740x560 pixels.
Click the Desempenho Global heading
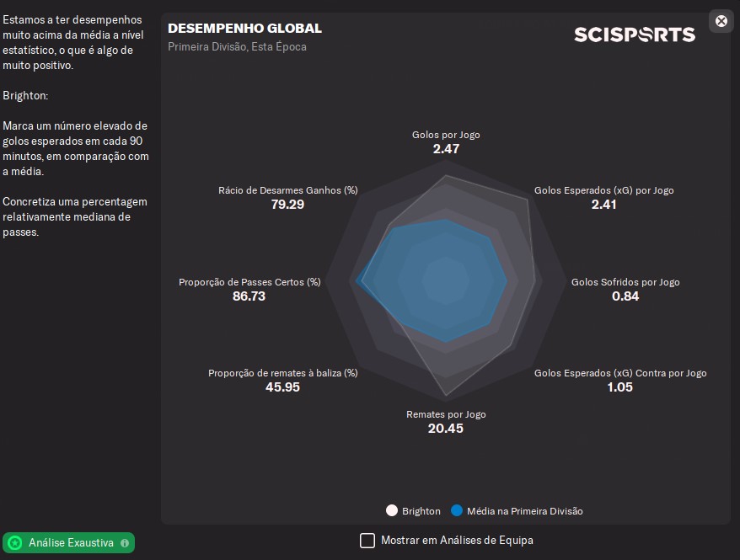(x=244, y=29)
